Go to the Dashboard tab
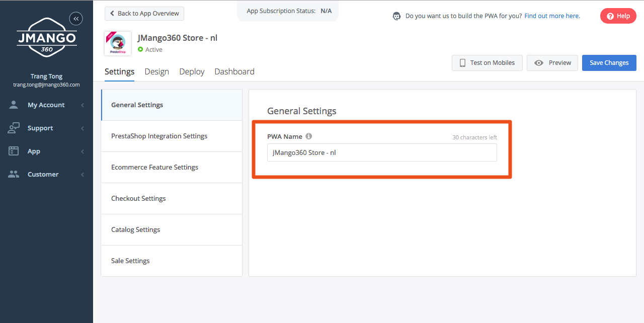The width and height of the screenshot is (644, 323). point(234,71)
